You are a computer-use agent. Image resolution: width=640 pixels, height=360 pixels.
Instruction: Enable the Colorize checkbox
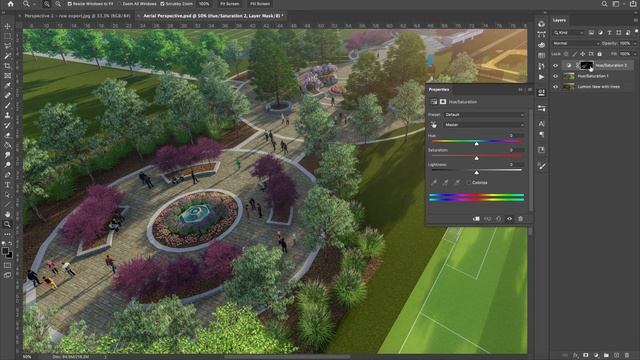469,182
